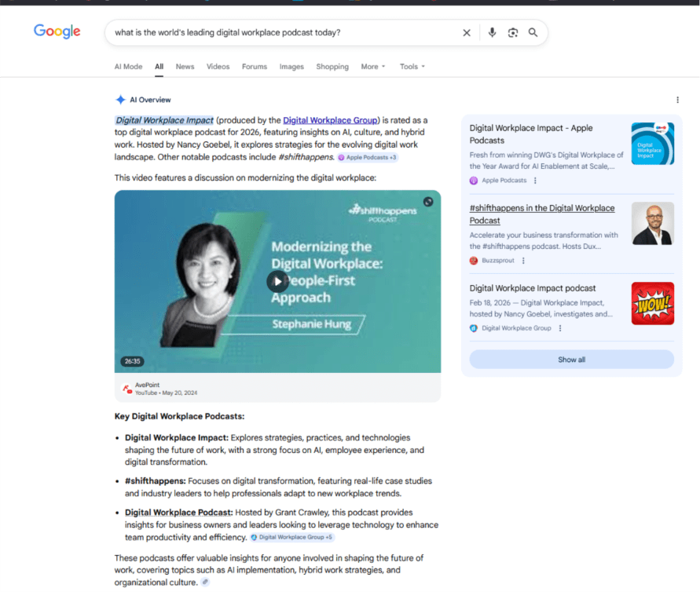Click the search magnifier icon
The width and height of the screenshot is (700, 592).
(x=533, y=32)
